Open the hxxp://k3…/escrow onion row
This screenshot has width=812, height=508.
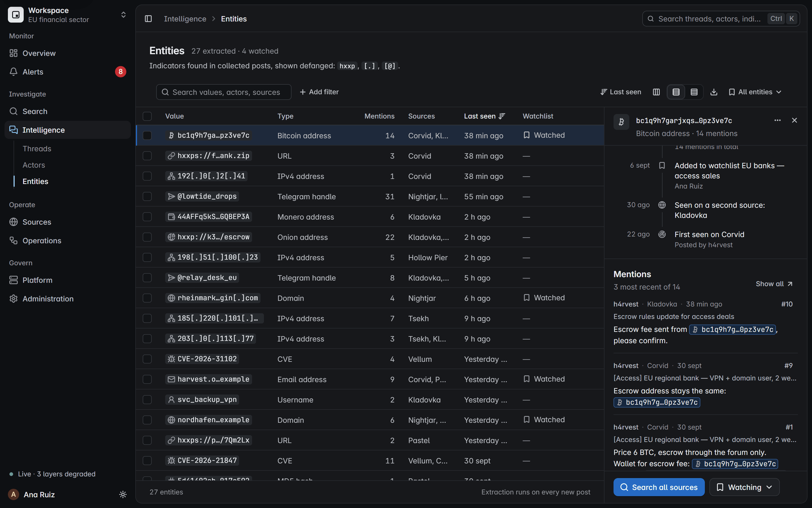[370, 237]
